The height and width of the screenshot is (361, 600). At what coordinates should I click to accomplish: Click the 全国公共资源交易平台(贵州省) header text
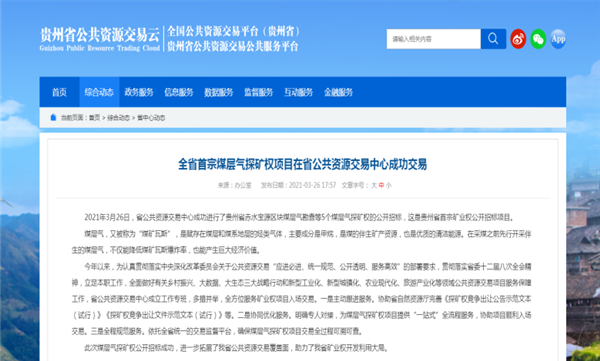point(233,31)
